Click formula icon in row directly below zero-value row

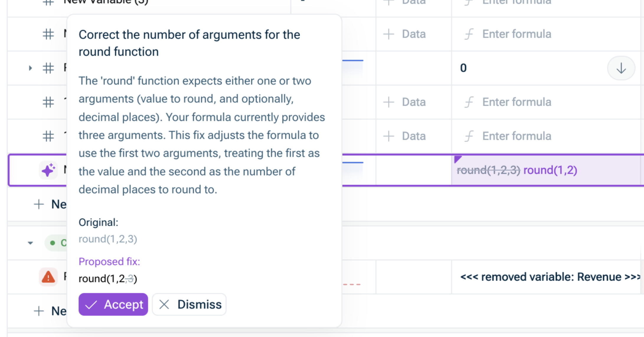click(469, 102)
